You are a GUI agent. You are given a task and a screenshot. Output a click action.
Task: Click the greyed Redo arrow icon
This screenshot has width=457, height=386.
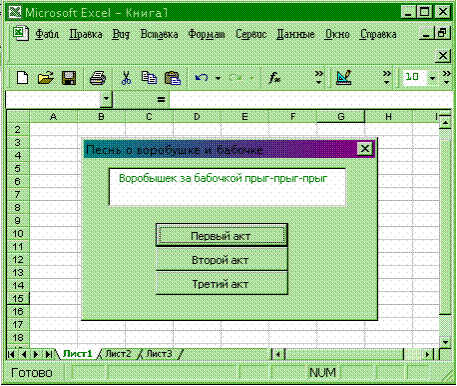pyautogui.click(x=235, y=78)
